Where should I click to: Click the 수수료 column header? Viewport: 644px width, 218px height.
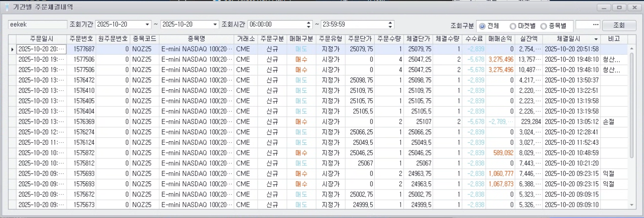click(474, 39)
